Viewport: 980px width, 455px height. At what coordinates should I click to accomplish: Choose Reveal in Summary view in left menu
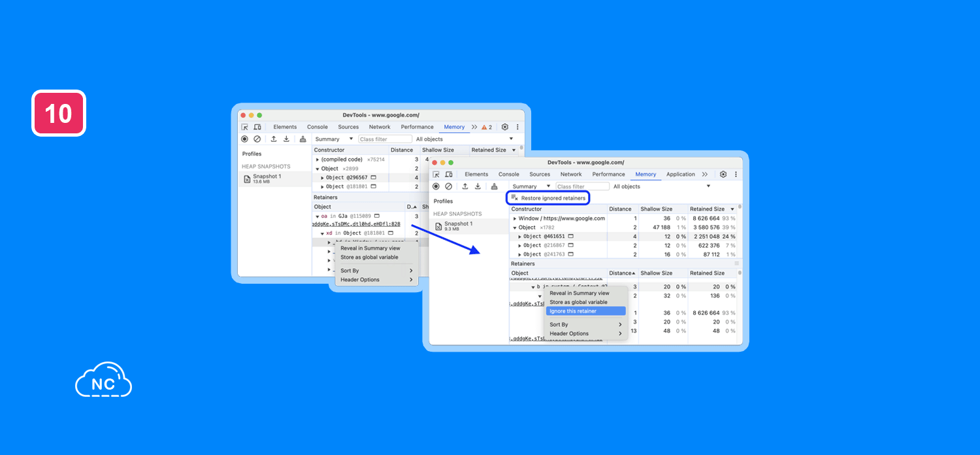click(376, 248)
